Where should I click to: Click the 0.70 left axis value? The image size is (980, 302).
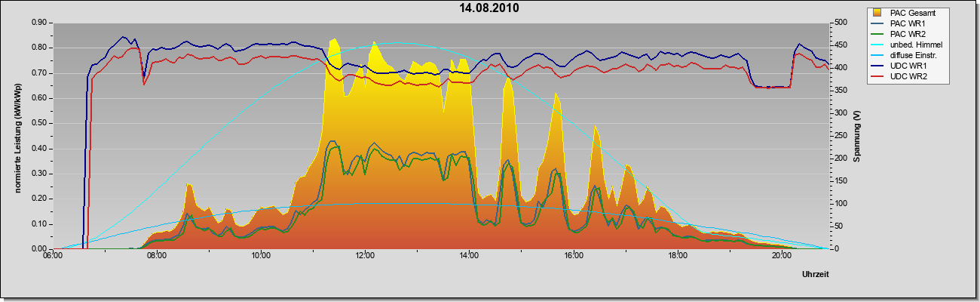[39, 73]
